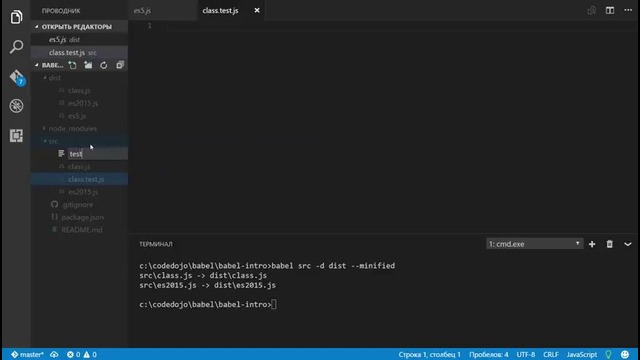Change file encoding UTF-8
Image resolution: width=640 pixels, height=360 pixels.
[526, 354]
